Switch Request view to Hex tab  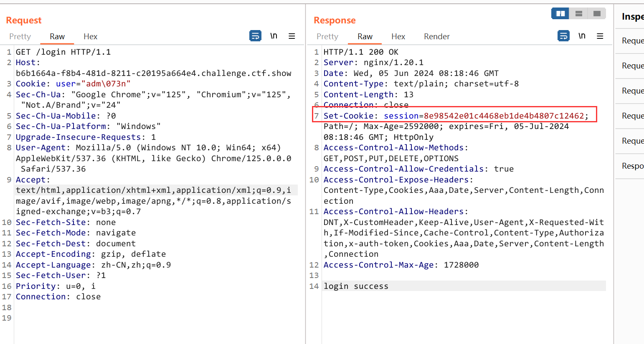pyautogui.click(x=91, y=36)
